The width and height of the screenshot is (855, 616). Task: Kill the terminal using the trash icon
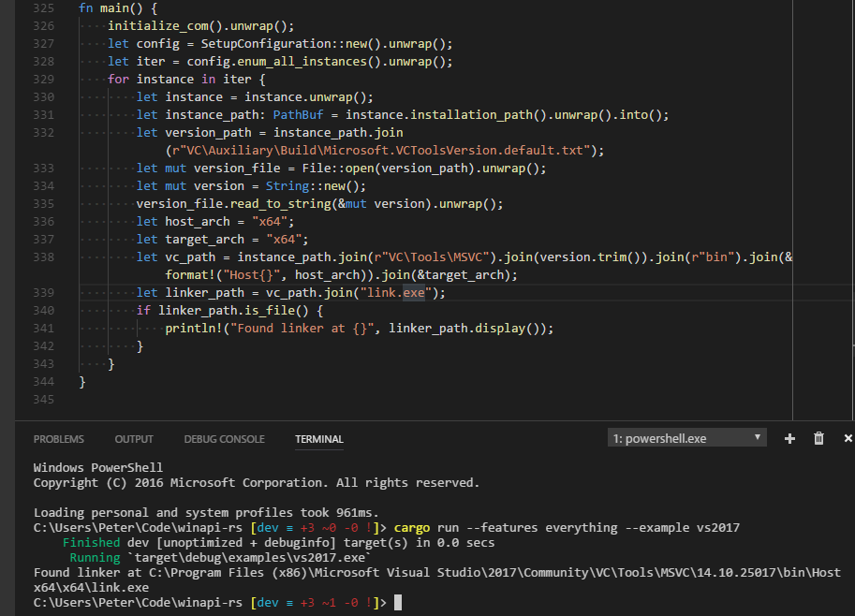(818, 438)
